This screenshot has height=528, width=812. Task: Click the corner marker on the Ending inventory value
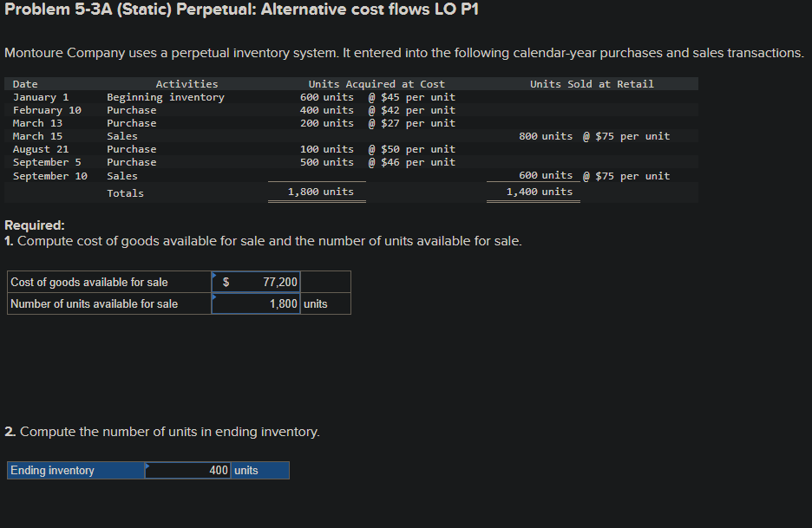pos(147,465)
